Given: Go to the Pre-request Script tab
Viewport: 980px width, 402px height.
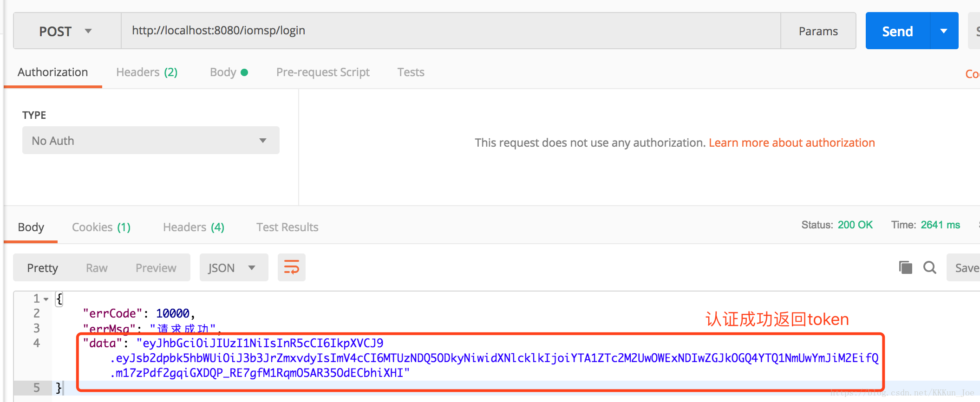Looking at the screenshot, I should tap(323, 72).
